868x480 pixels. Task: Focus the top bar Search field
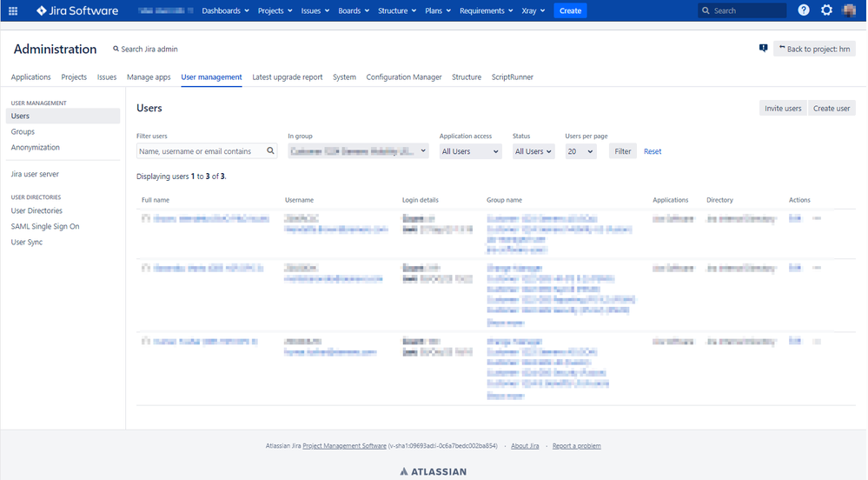coord(742,10)
